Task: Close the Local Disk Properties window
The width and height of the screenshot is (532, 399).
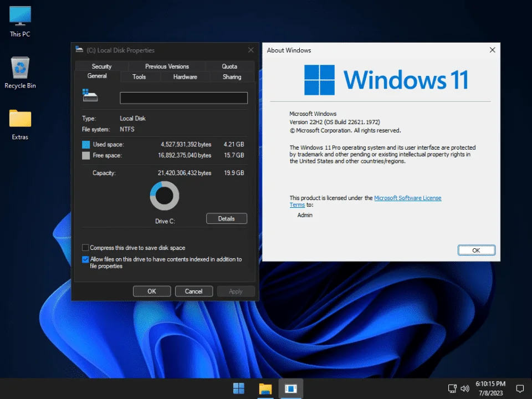Action: pos(250,50)
